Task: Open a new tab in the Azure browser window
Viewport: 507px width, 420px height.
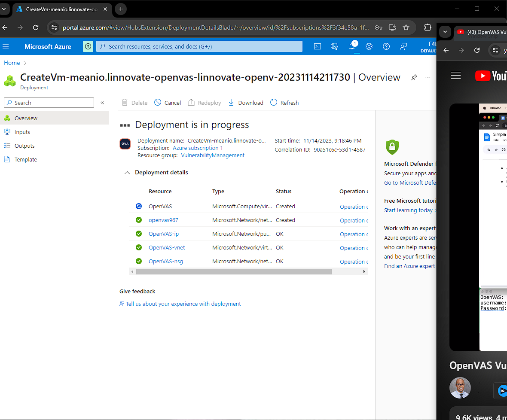Action: 121,9
